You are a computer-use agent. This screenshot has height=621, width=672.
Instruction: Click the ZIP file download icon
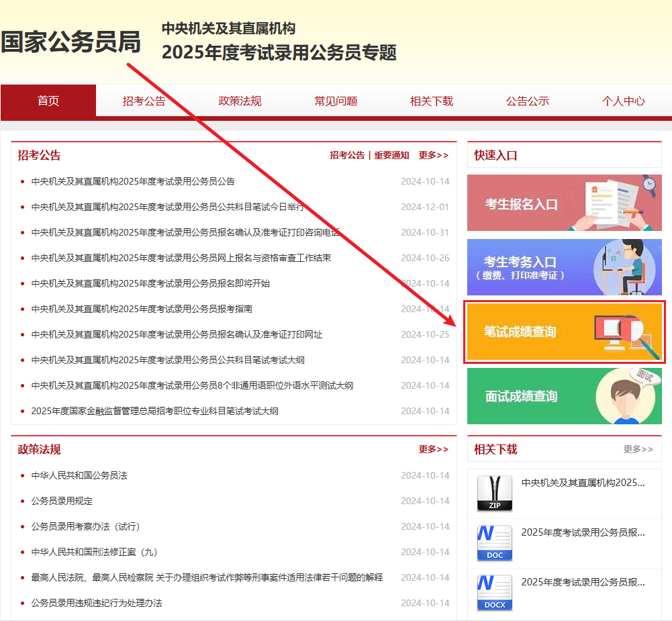494,493
